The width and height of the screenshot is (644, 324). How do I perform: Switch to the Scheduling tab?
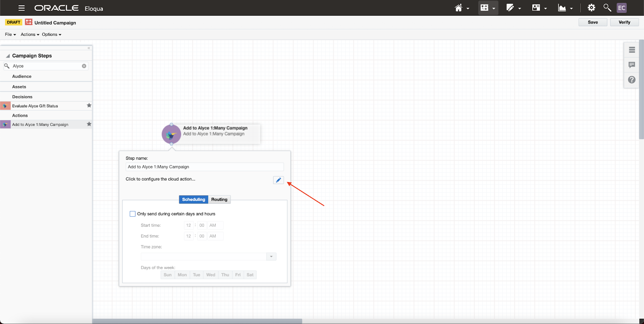194,199
